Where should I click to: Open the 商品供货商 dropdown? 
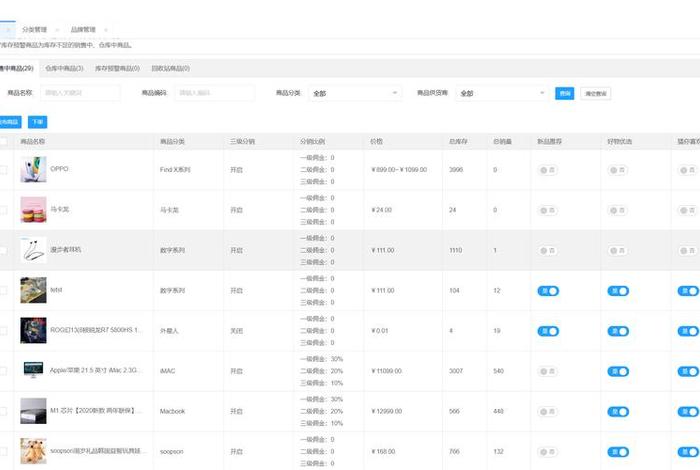pyautogui.click(x=502, y=93)
